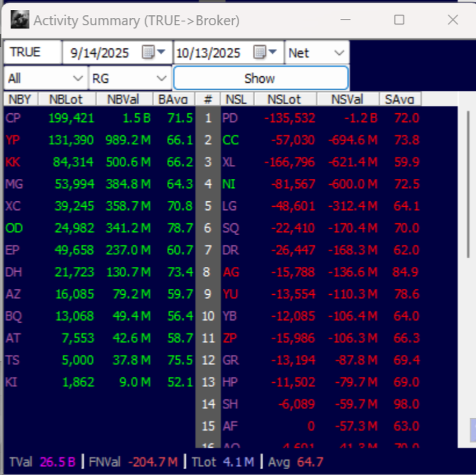Select buyer broker BQ in row 10

click(x=14, y=316)
